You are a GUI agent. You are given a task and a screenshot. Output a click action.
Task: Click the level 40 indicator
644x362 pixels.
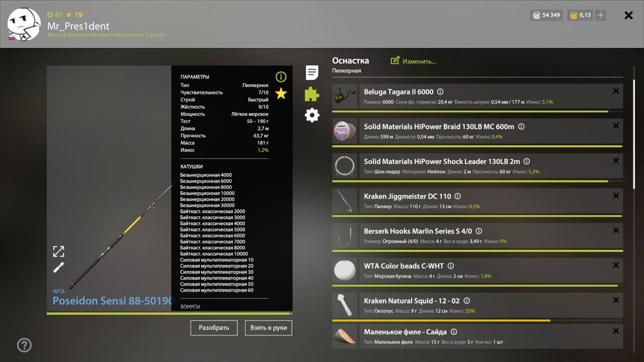point(54,15)
